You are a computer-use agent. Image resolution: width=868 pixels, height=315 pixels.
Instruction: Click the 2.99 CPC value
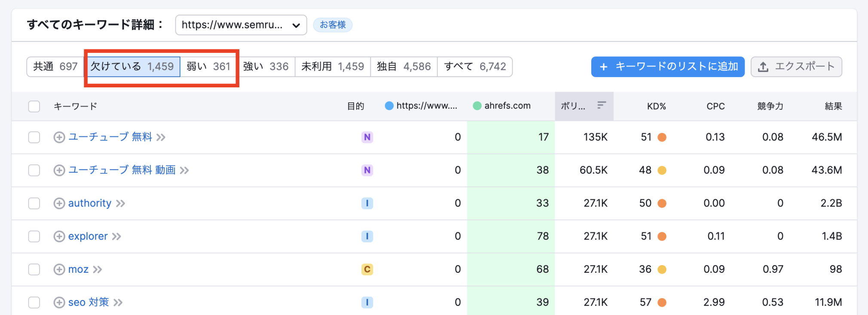(714, 303)
